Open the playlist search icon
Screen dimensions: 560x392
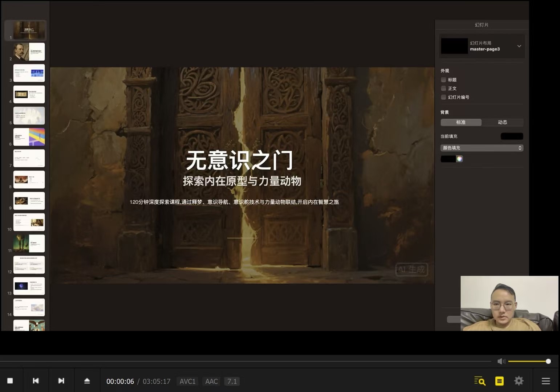479,381
